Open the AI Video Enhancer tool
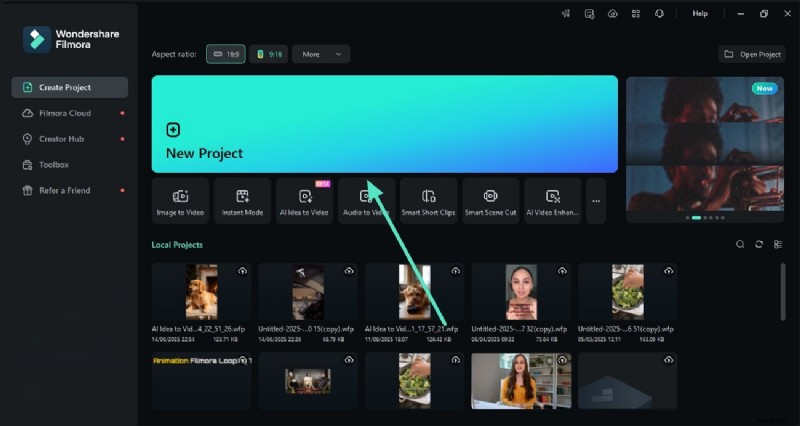This screenshot has height=426, width=800. click(552, 201)
